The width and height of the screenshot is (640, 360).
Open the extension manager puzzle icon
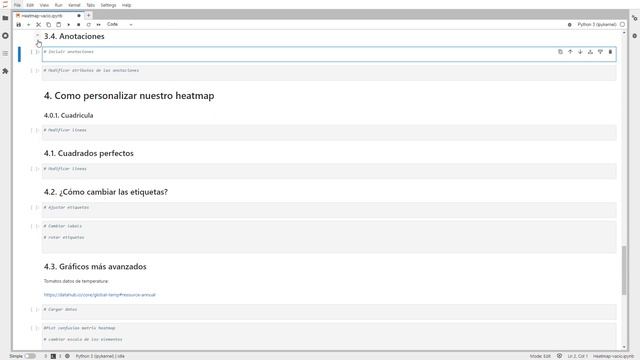point(5,71)
